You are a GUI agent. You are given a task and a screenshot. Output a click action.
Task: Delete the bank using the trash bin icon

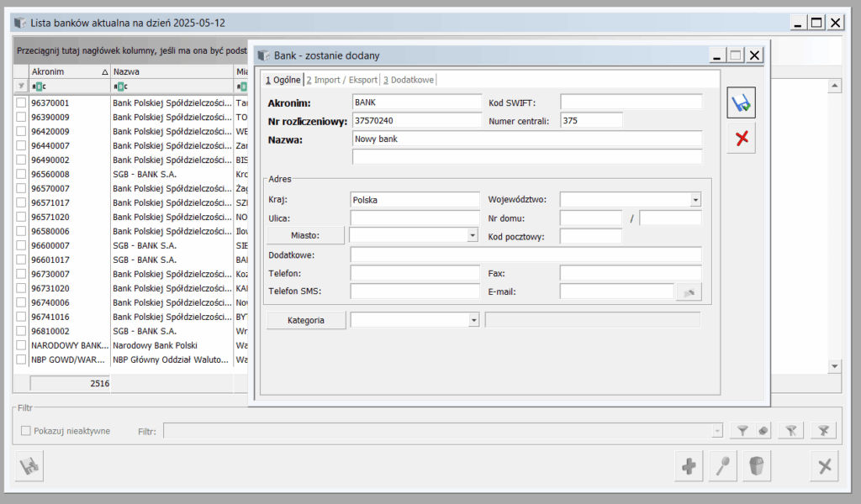point(756,466)
